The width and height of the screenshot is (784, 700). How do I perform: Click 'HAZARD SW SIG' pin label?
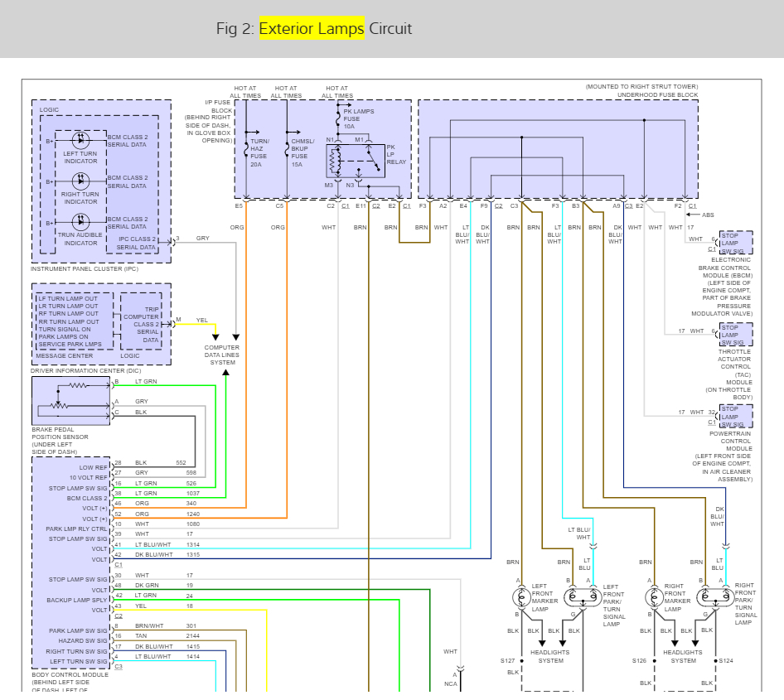click(83, 640)
